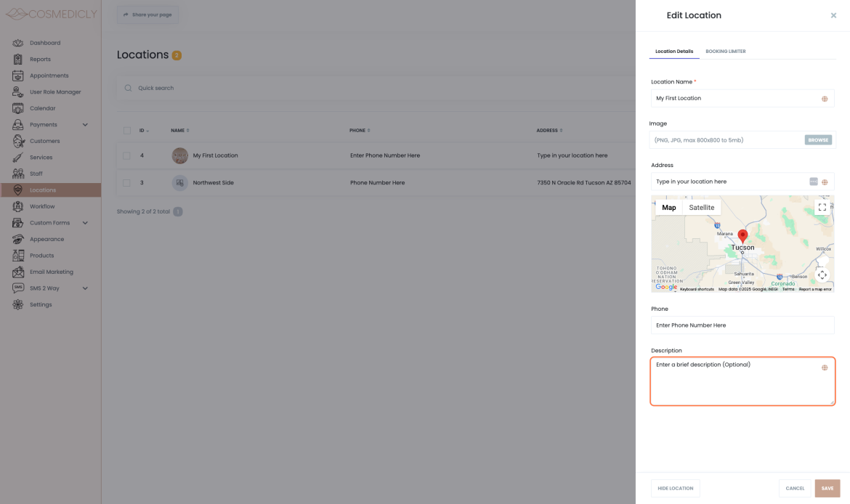Viewport: 850px width, 504px height.
Task: Open the User Role Manager icon
Action: click(18, 92)
